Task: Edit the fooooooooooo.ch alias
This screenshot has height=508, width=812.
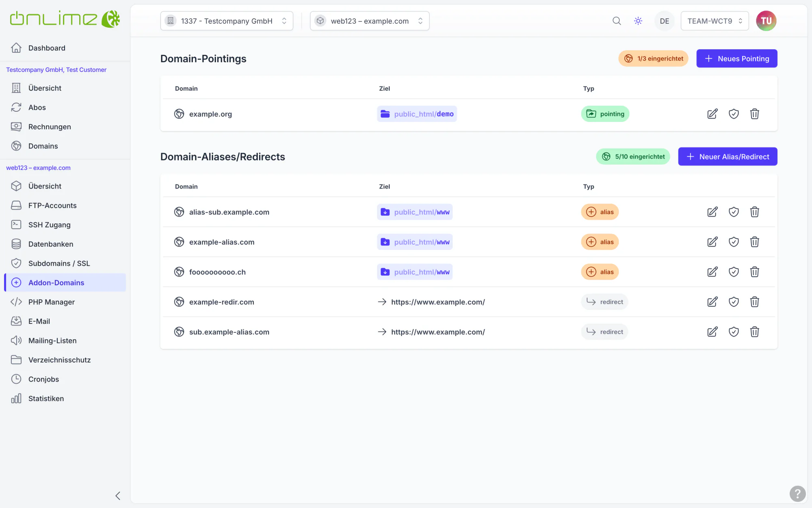Action: pos(713,272)
